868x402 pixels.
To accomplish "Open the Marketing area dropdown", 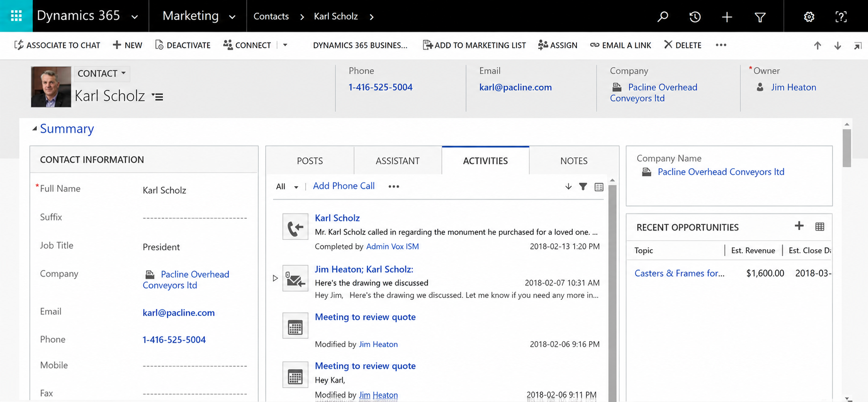I will [x=232, y=17].
